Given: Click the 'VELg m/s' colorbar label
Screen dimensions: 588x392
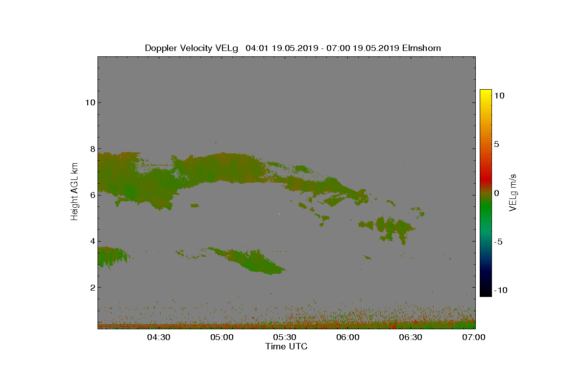Looking at the screenshot, I should (x=513, y=192).
